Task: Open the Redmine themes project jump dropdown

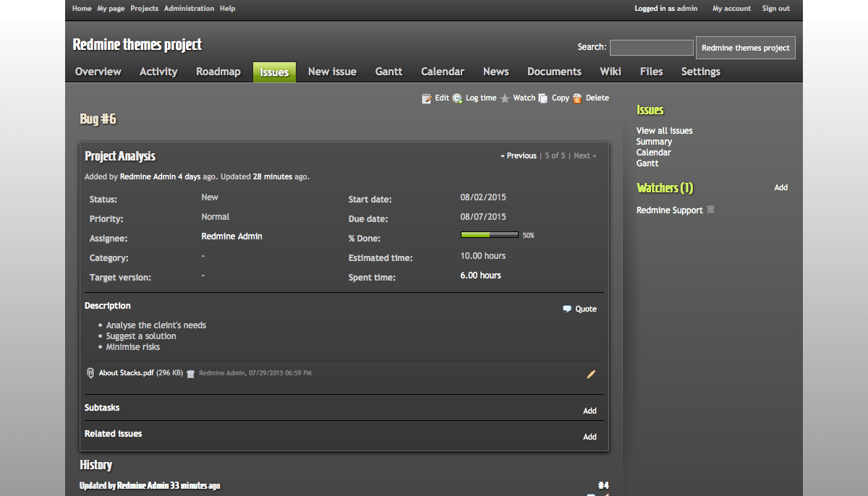Action: [746, 48]
